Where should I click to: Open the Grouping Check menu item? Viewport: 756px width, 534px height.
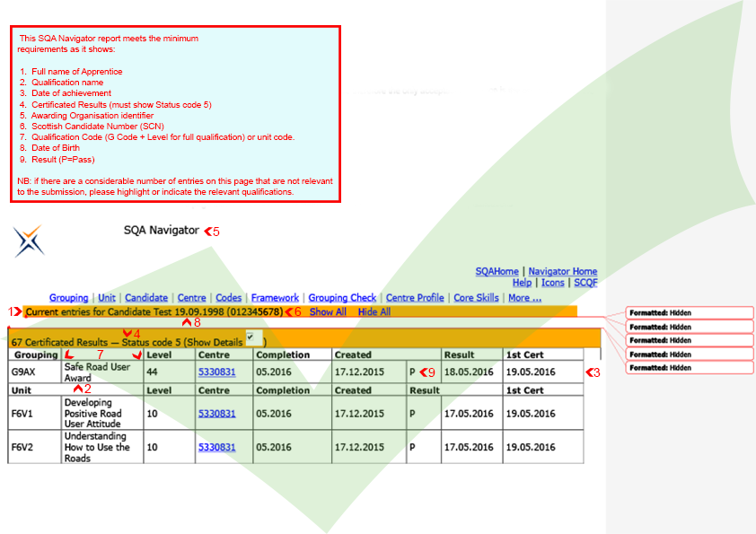click(x=342, y=298)
